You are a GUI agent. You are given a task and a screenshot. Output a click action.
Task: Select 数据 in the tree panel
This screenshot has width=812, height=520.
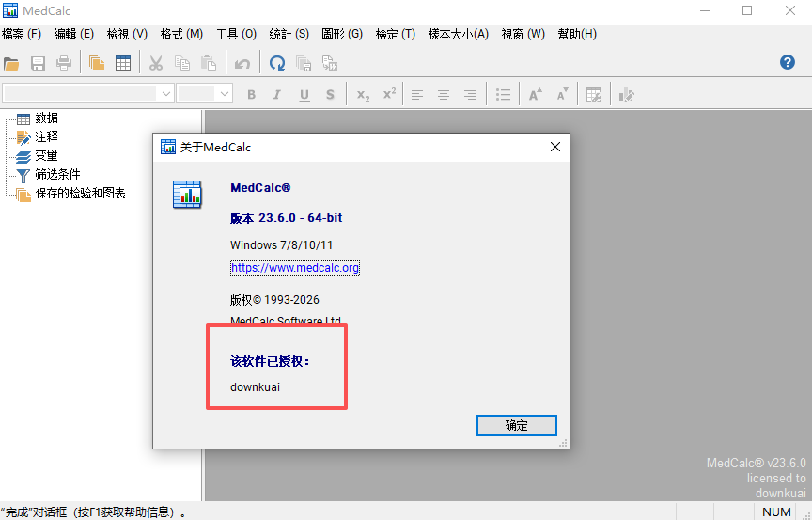46,118
